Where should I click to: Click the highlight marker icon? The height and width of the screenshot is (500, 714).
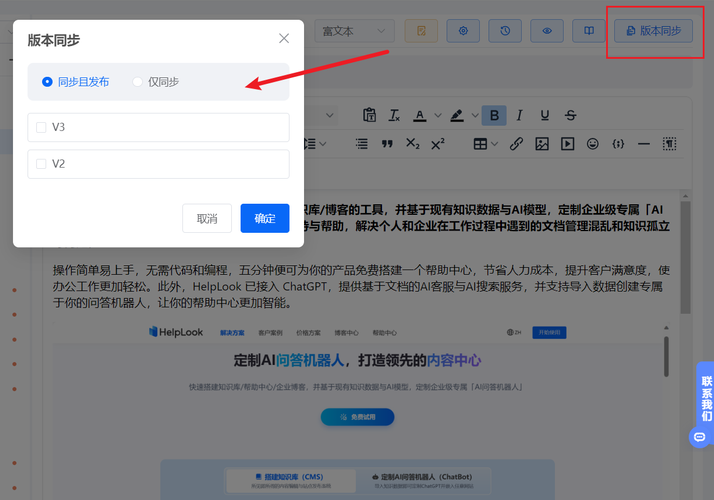tap(457, 115)
